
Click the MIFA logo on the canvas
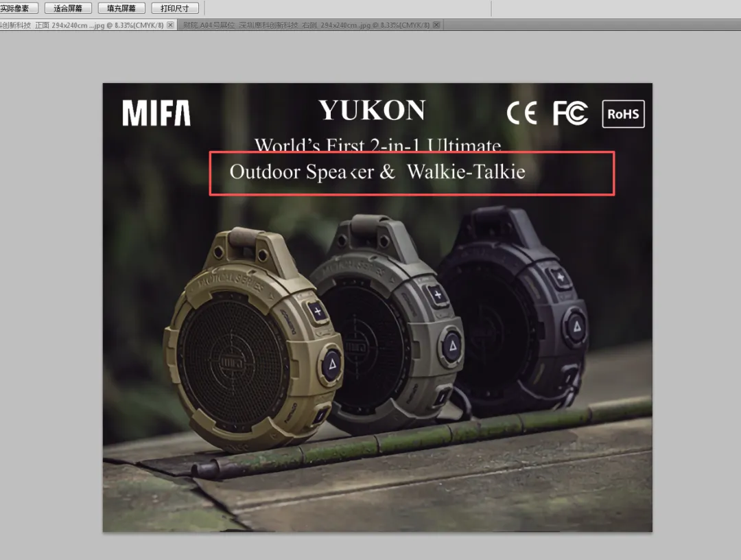(x=156, y=113)
